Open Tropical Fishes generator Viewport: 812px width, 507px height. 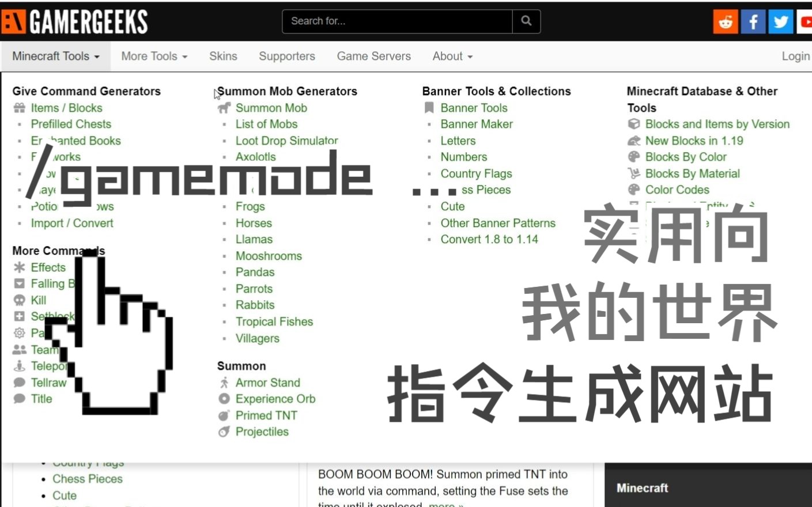274,321
